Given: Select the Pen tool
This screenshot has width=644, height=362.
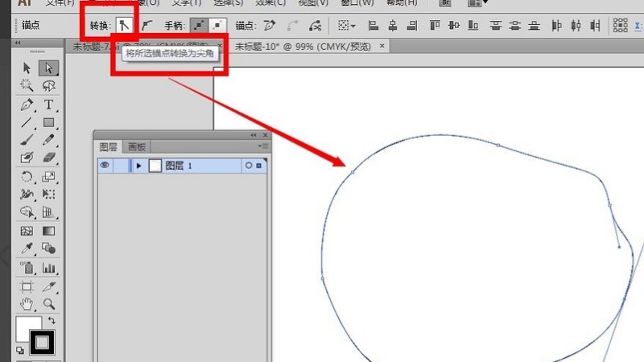Looking at the screenshot, I should click(27, 105).
